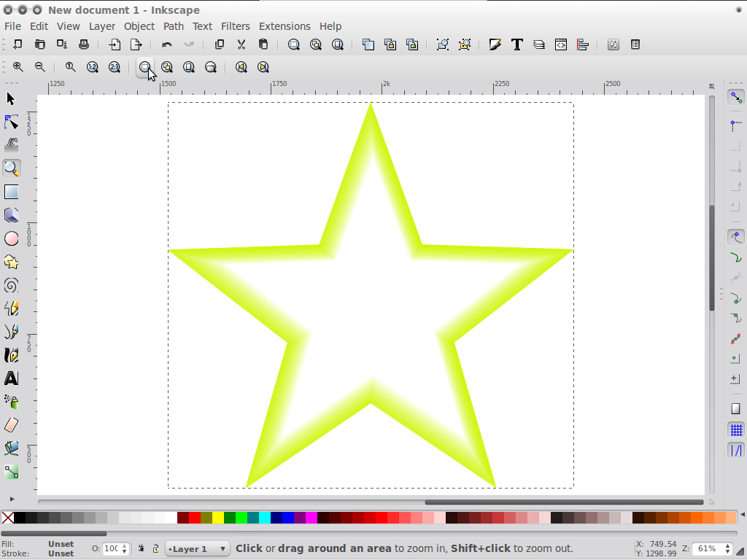Toggle the current layer lock

(155, 548)
